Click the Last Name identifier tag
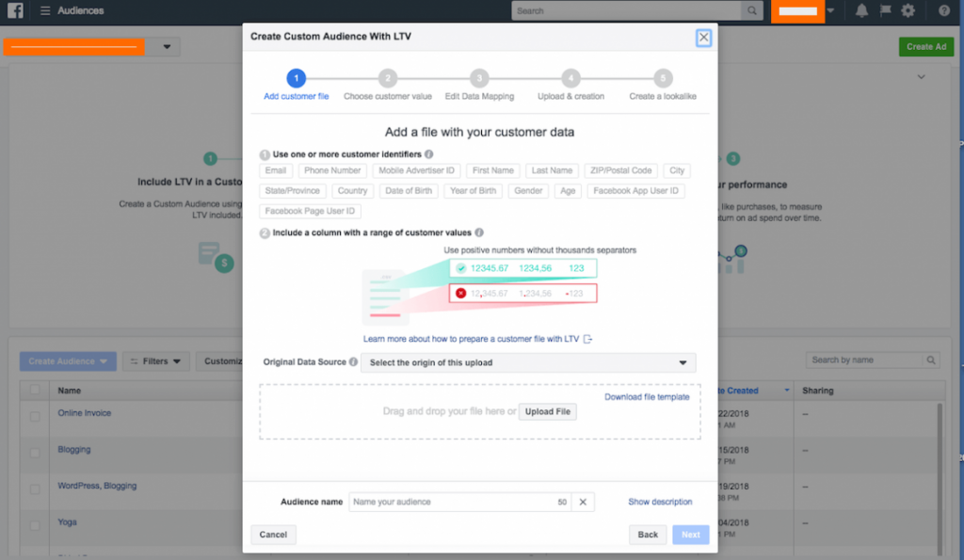 coord(552,170)
